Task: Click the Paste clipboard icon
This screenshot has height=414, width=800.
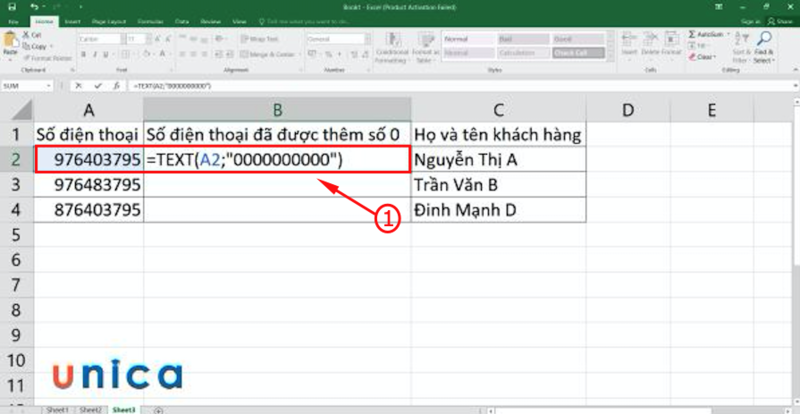Action: coord(11,43)
